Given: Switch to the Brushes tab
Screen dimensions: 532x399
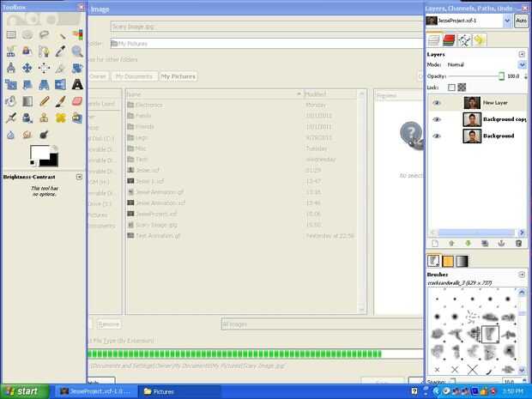Looking at the screenshot, I should 433,261.
